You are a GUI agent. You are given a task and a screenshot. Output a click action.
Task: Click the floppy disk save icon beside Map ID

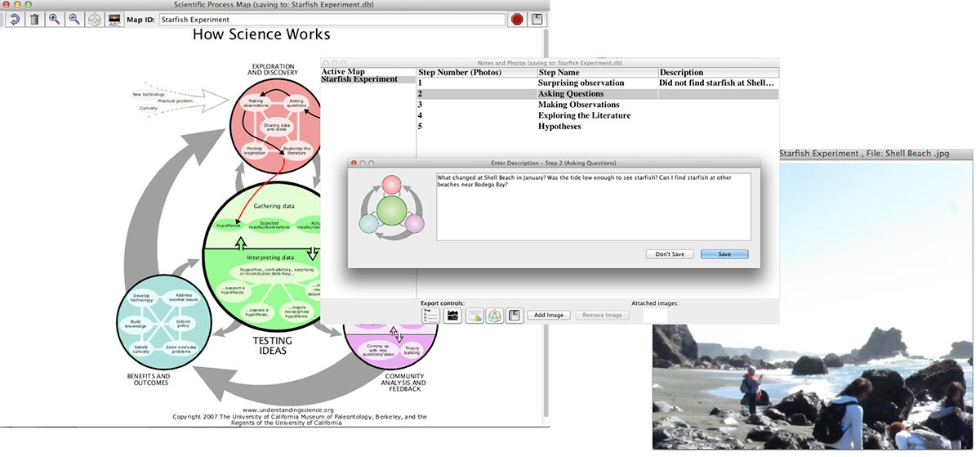(x=537, y=19)
